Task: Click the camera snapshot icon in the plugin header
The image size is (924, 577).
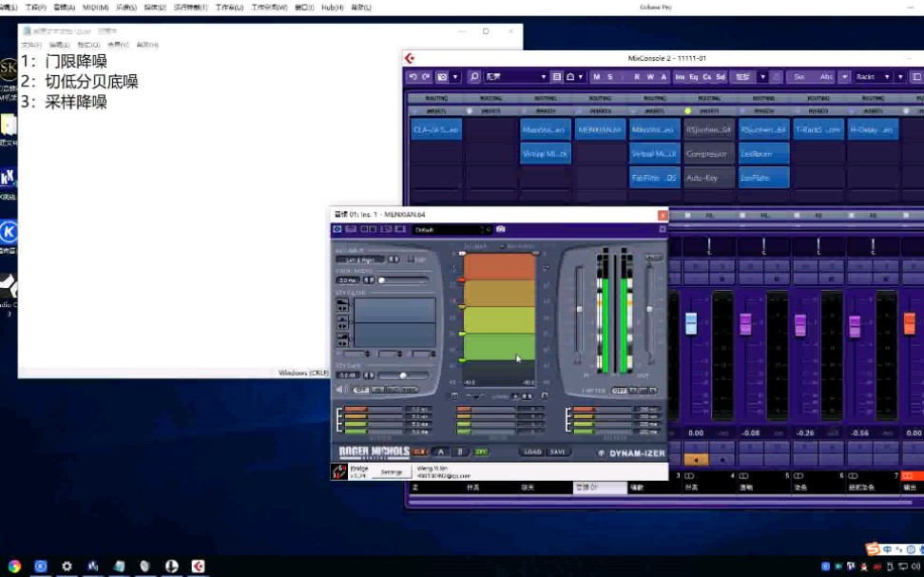Action: [501, 229]
